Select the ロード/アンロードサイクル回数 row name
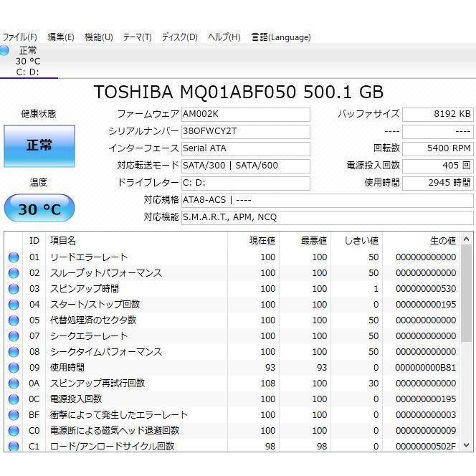Image resolution: width=476 pixels, height=476 pixels. coord(112,447)
